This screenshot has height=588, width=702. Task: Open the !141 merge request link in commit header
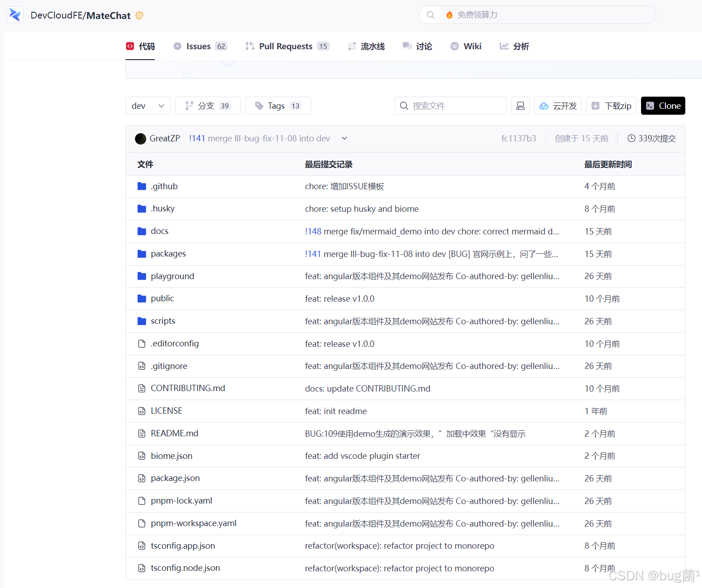(x=197, y=138)
